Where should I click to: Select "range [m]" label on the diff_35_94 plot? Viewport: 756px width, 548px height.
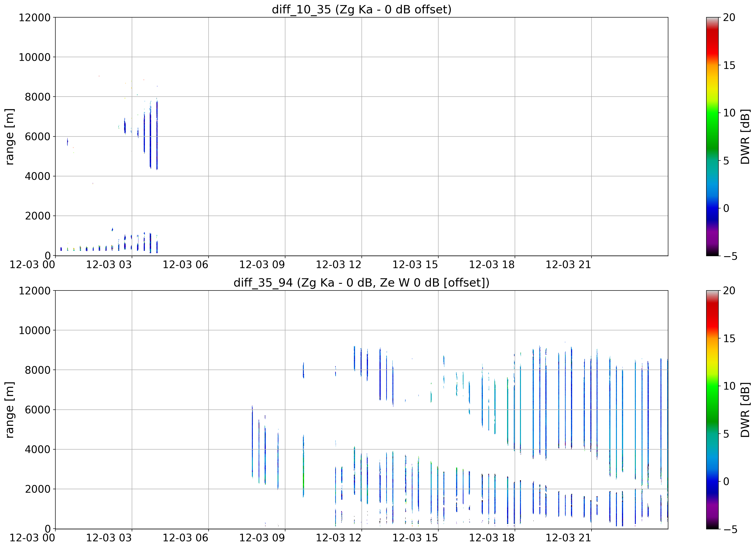[x=10, y=410]
